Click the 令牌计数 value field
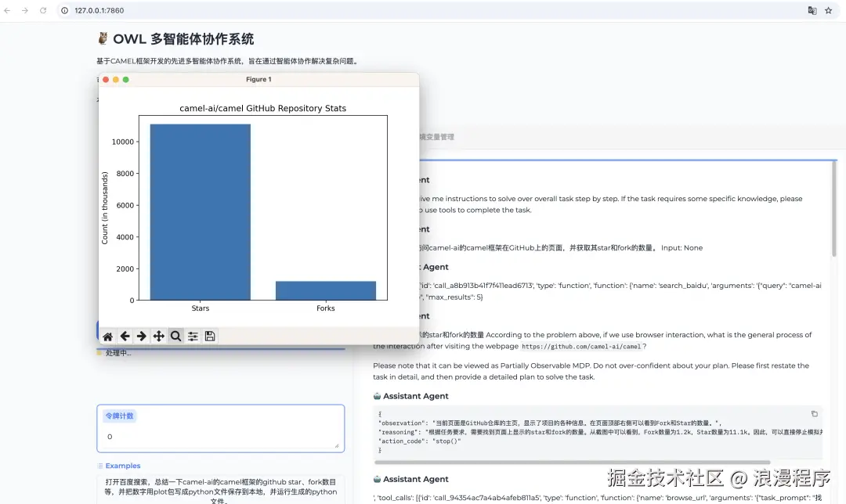The width and height of the screenshot is (846, 504). point(221,437)
